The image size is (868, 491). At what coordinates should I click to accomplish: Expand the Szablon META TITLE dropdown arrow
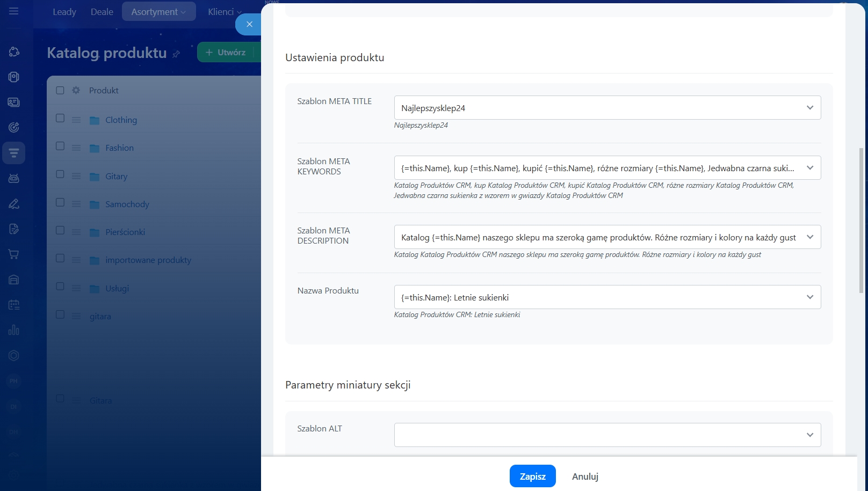[809, 108]
